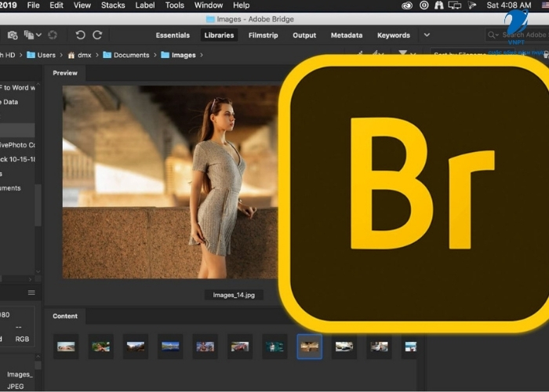This screenshot has width=549, height=392.
Task: Open the Label menu
Action: [145, 5]
